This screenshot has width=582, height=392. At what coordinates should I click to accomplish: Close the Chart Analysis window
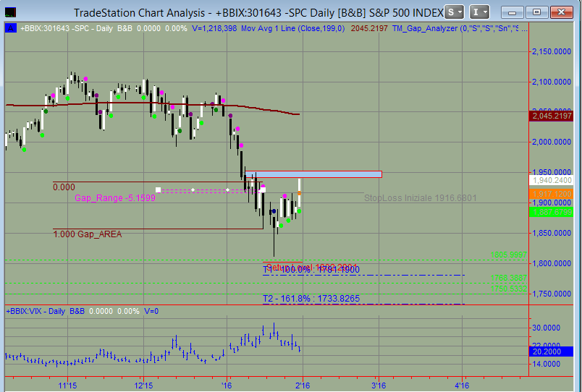[562, 12]
